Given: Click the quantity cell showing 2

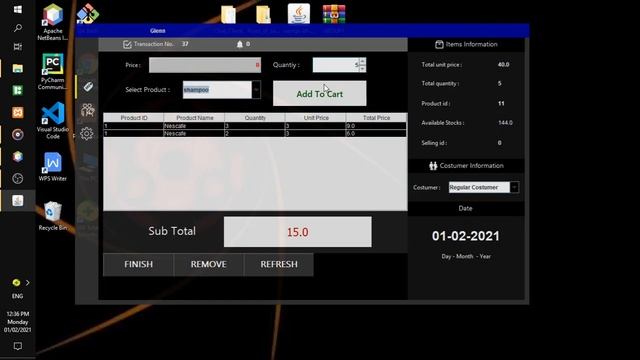Looking at the screenshot, I should point(255,133).
